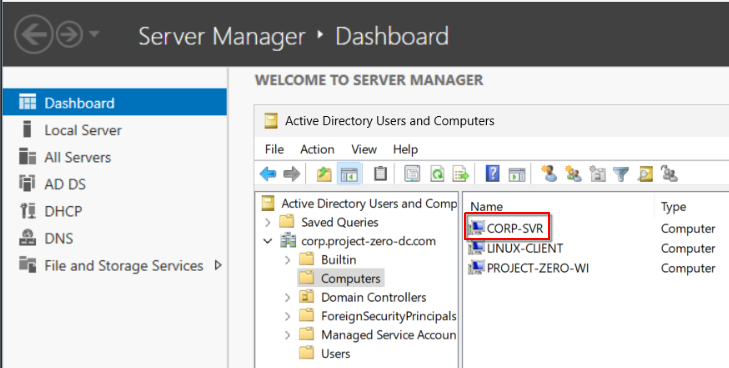Click the blue Help question mark icon
The image size is (729, 368).
pyautogui.click(x=492, y=174)
